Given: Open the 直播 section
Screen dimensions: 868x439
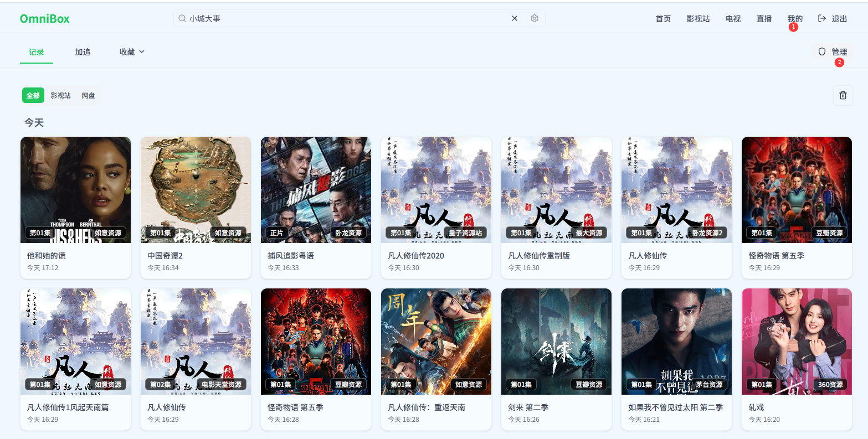Looking at the screenshot, I should (x=763, y=18).
